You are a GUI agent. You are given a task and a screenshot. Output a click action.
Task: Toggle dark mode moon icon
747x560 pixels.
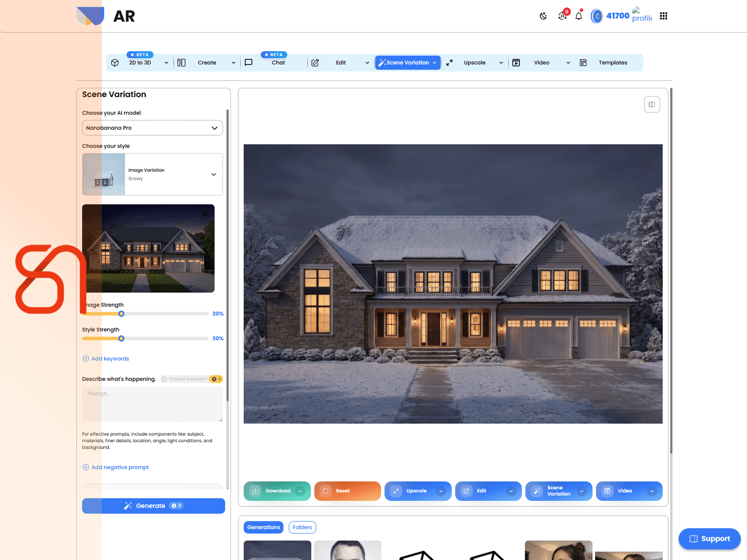tap(543, 16)
